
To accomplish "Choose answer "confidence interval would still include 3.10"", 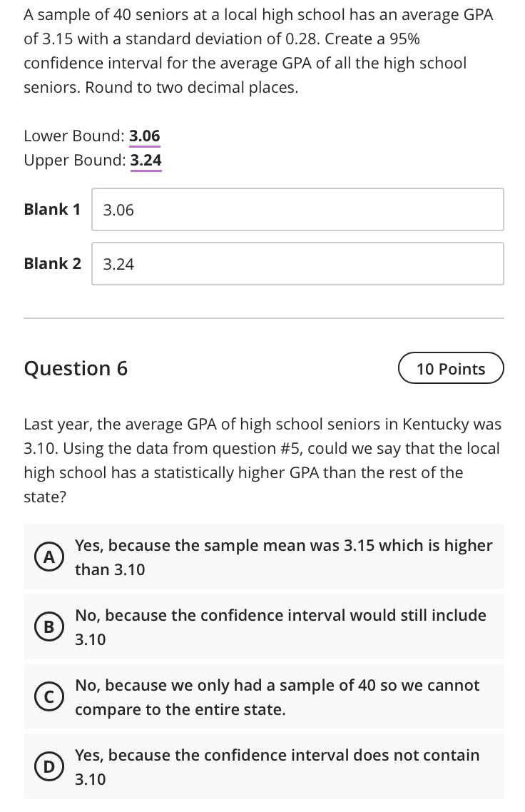I will [x=281, y=626].
